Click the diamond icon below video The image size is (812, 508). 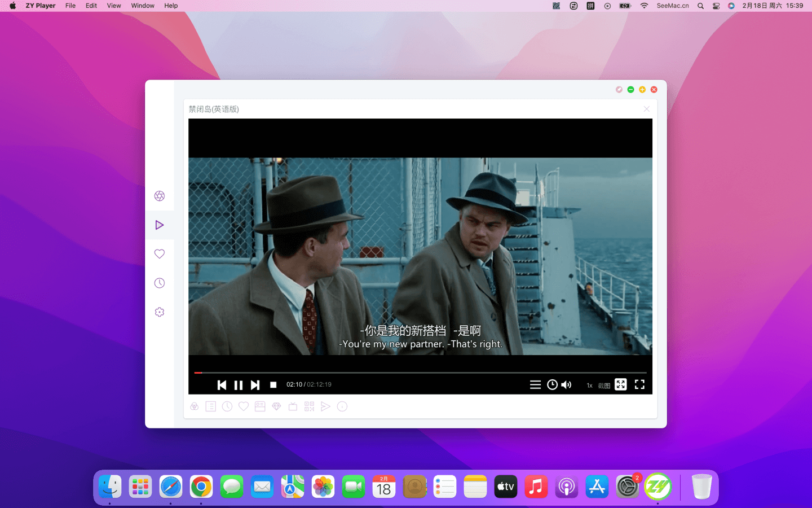pos(276,406)
